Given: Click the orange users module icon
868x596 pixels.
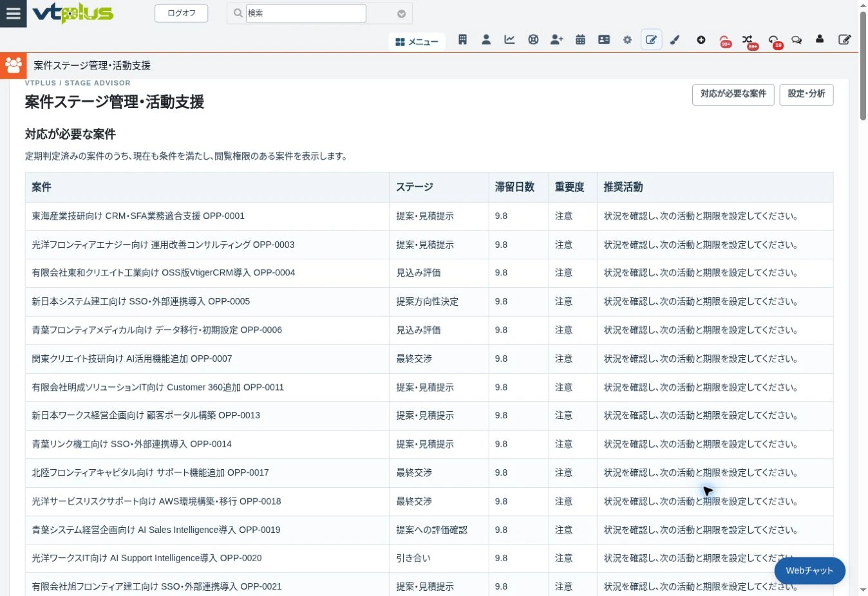Looking at the screenshot, I should click(14, 66).
